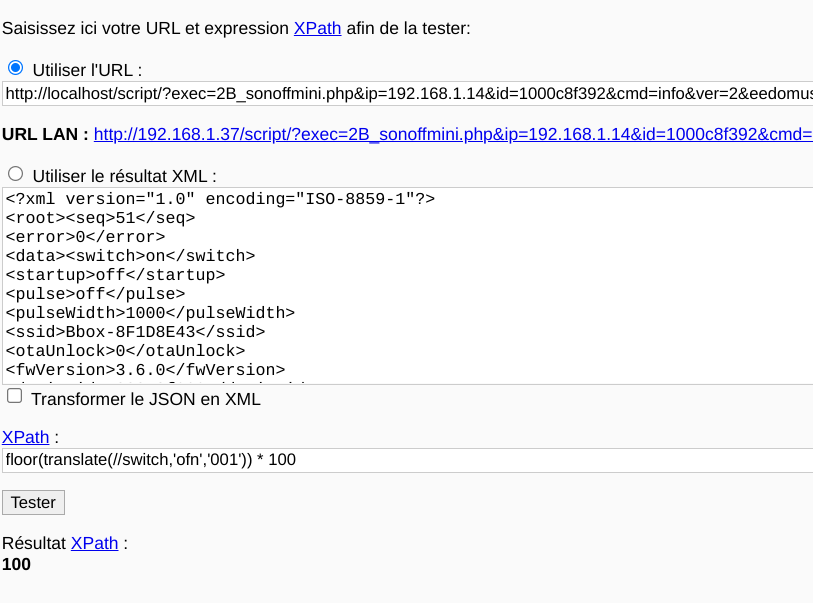Open the URL LAN link to 192.168.1.37
This screenshot has width=813, height=603.
tap(453, 134)
